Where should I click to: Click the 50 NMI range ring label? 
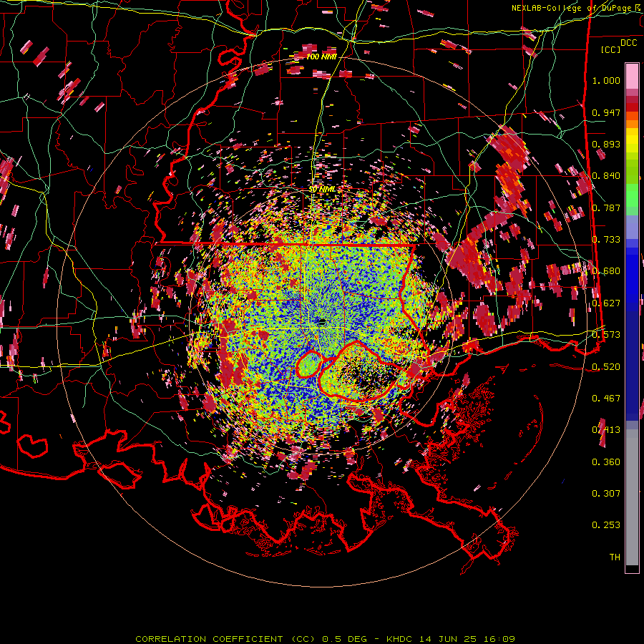pyautogui.click(x=321, y=190)
